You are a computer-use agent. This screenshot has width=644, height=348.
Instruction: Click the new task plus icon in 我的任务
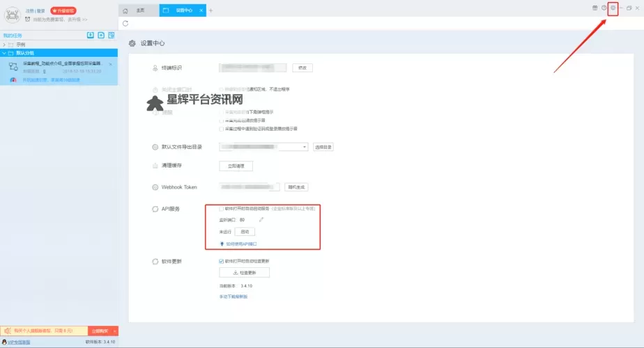101,35
